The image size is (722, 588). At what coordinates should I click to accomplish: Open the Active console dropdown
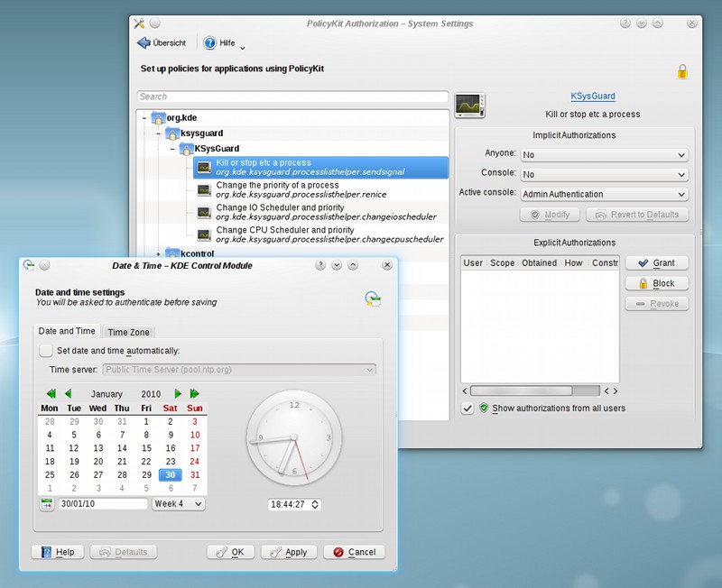click(x=605, y=195)
